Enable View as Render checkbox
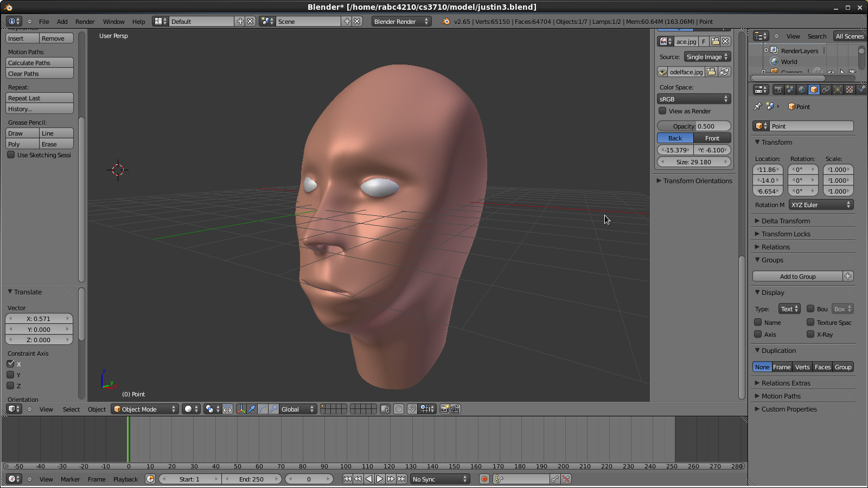The image size is (868, 488). click(x=662, y=111)
